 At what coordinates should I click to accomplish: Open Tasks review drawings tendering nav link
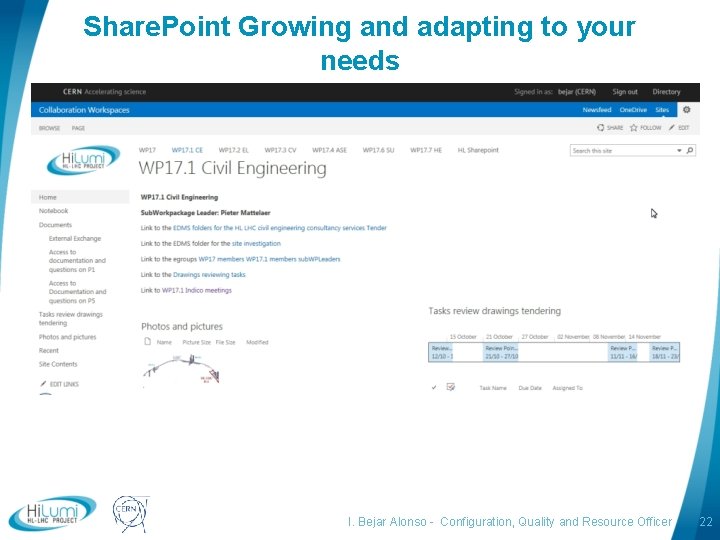(x=71, y=318)
